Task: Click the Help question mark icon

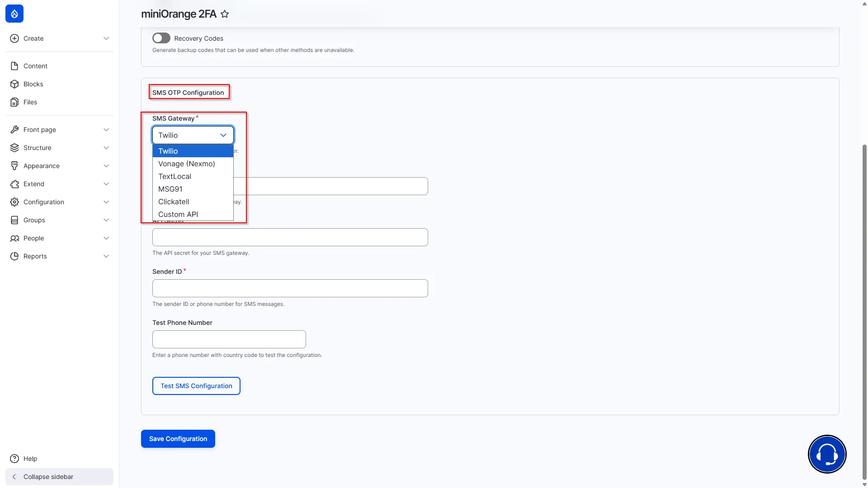Action: (14, 459)
